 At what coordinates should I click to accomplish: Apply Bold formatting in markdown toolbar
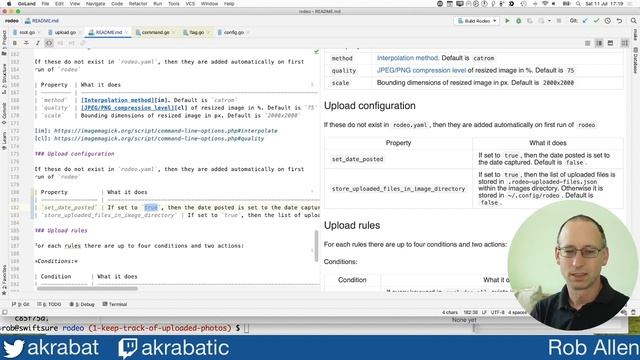[x=15, y=43]
